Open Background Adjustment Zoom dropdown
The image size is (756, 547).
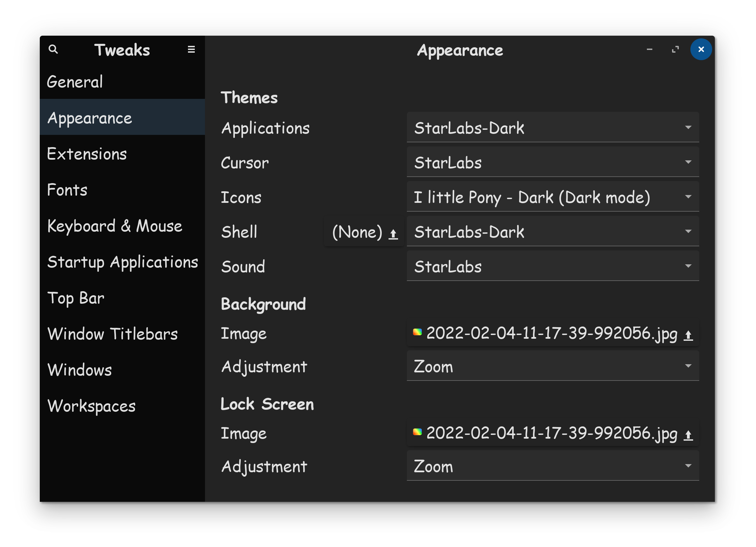coord(553,366)
